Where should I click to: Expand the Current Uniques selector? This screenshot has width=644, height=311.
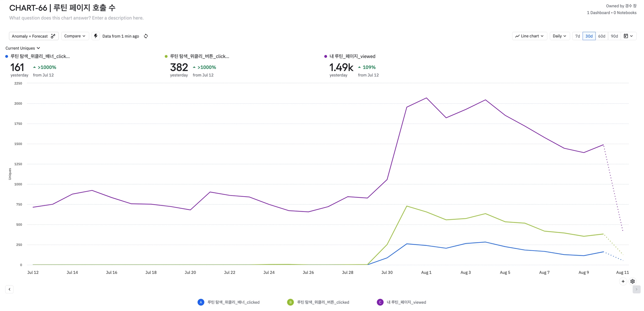pyautogui.click(x=23, y=48)
